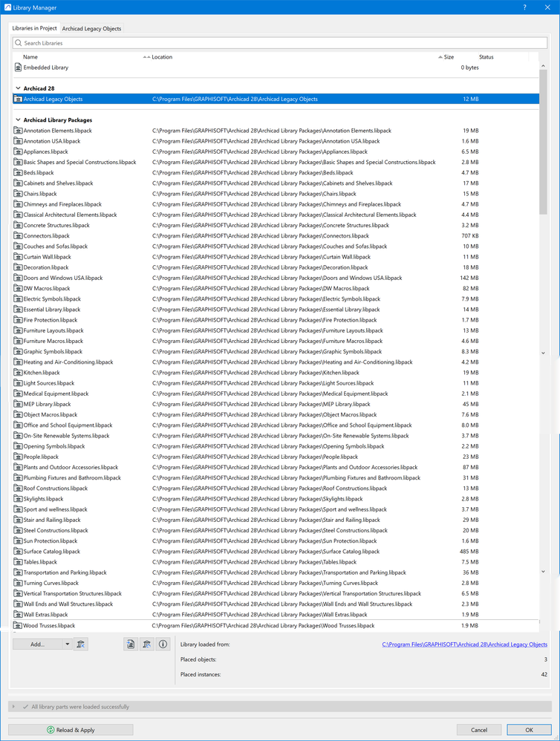This screenshot has height=741, width=560.
Task: Click icon of Surface Catalog.libpack
Action: point(19,552)
